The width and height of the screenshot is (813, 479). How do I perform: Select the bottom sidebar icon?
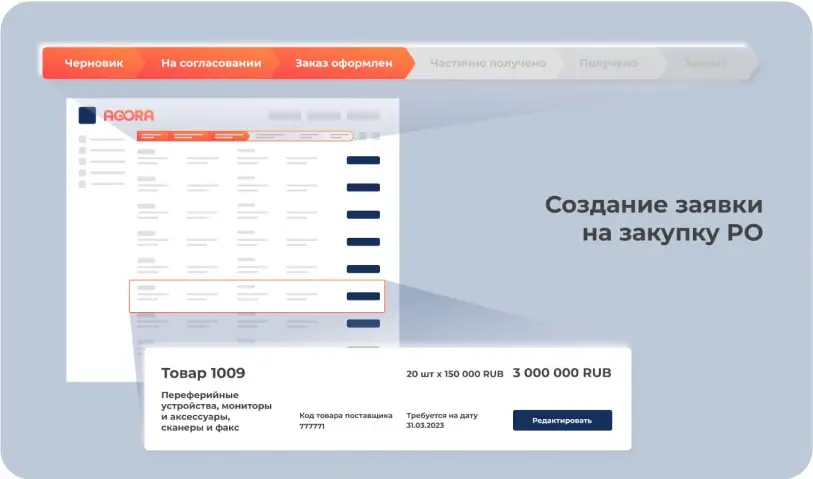pos(83,185)
